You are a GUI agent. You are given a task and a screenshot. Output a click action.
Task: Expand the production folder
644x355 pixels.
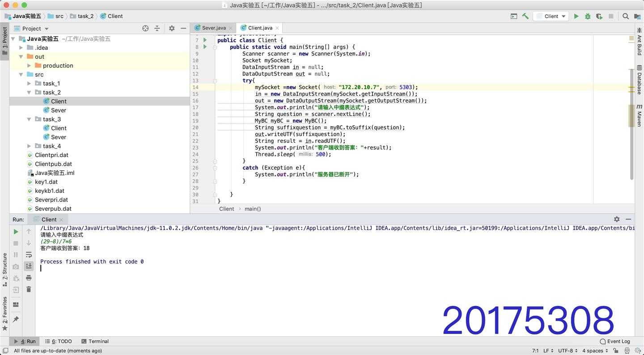click(29, 65)
